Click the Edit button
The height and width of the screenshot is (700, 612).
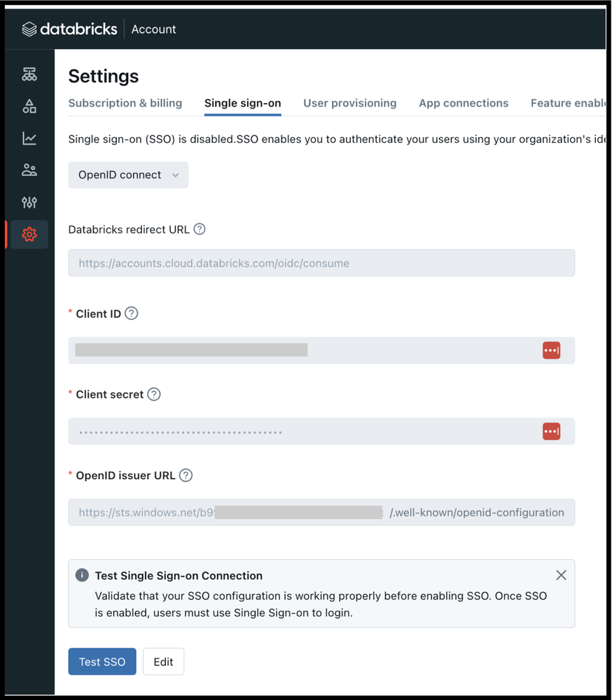pyautogui.click(x=163, y=661)
